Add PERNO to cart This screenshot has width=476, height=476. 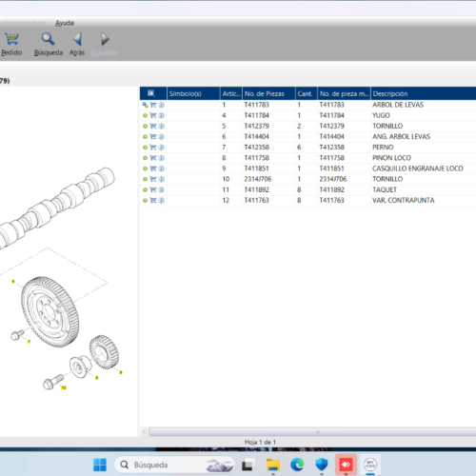[153, 148]
